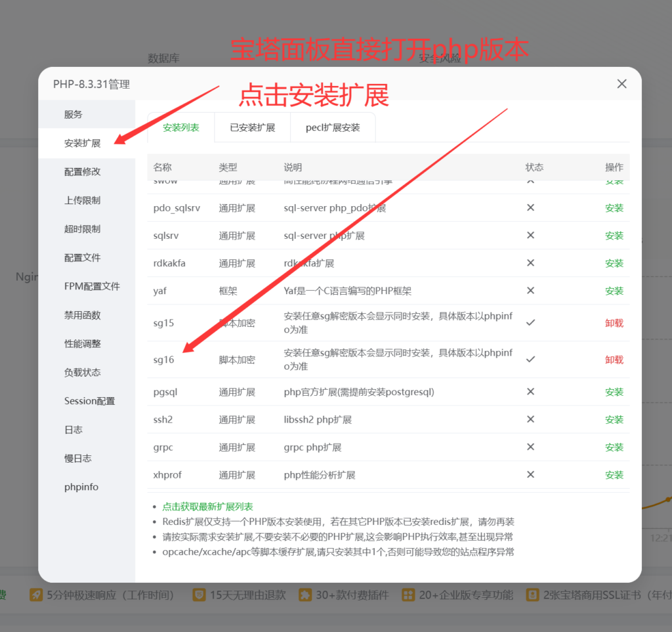The width and height of the screenshot is (672, 632).
Task: Click 数据库 in the background page
Action: click(x=163, y=58)
